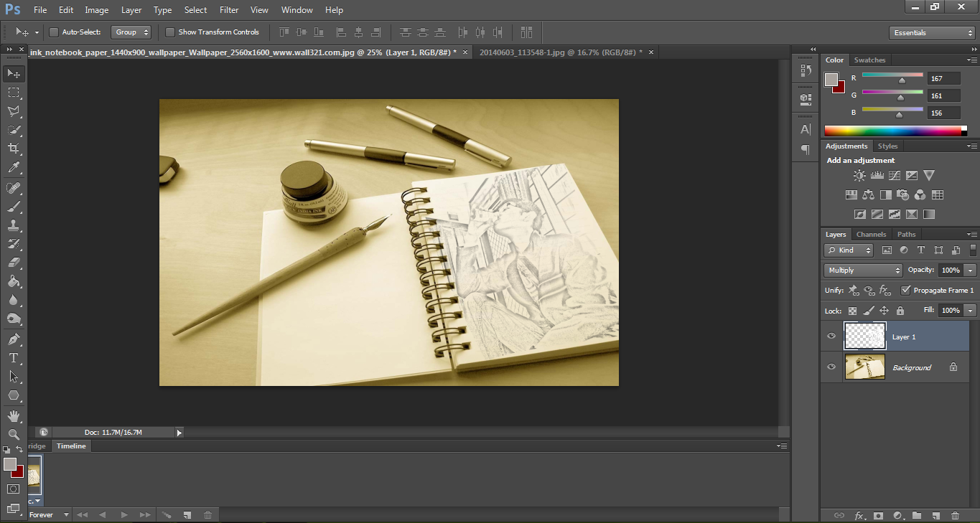Screen dimensions: 980x523
Task: Go to the next animation frame
Action: [145, 515]
